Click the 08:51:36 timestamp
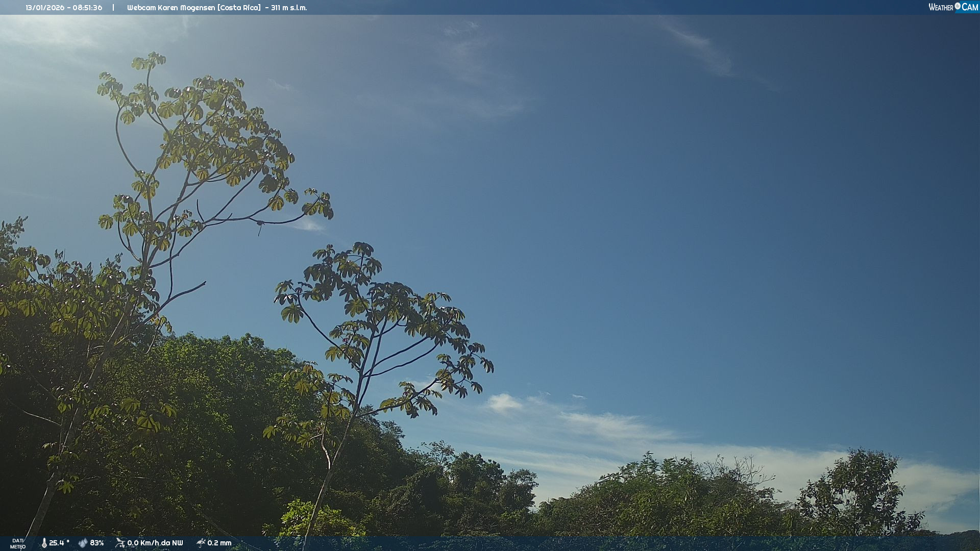 coord(87,8)
